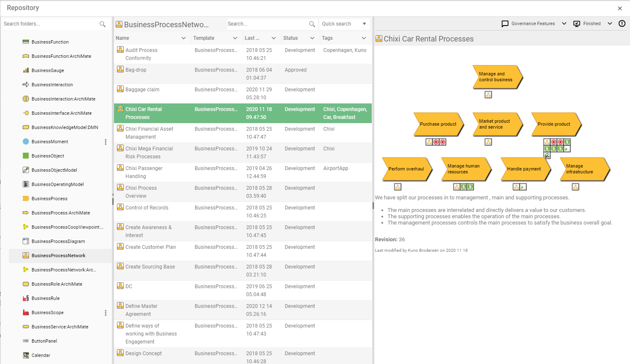Click three-dot menu beside BusinessScope
The image size is (630, 364).
(106, 313)
